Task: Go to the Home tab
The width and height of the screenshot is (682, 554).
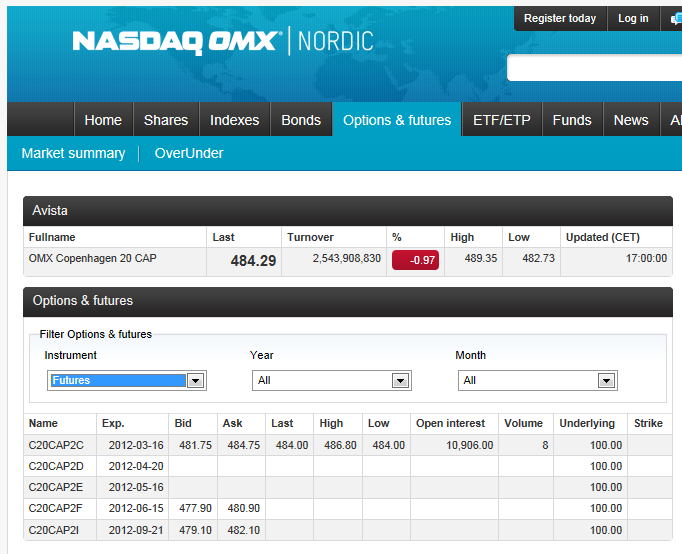Action: point(103,120)
